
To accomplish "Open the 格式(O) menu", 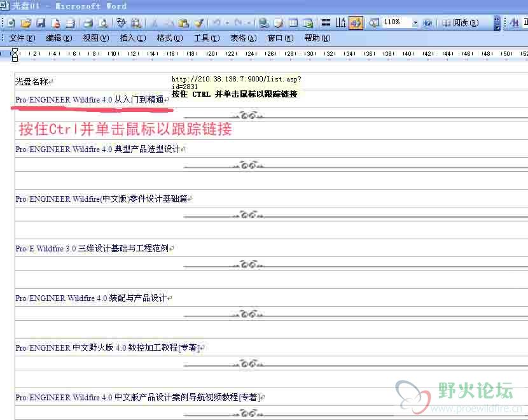I will pos(170,38).
